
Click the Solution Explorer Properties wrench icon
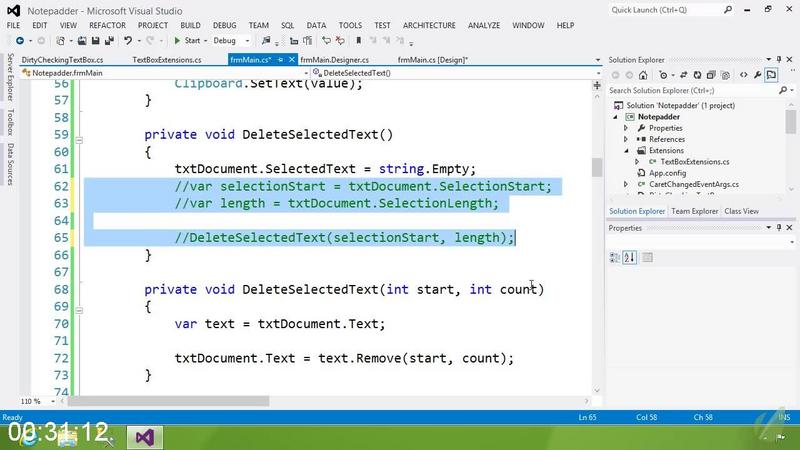click(758, 75)
